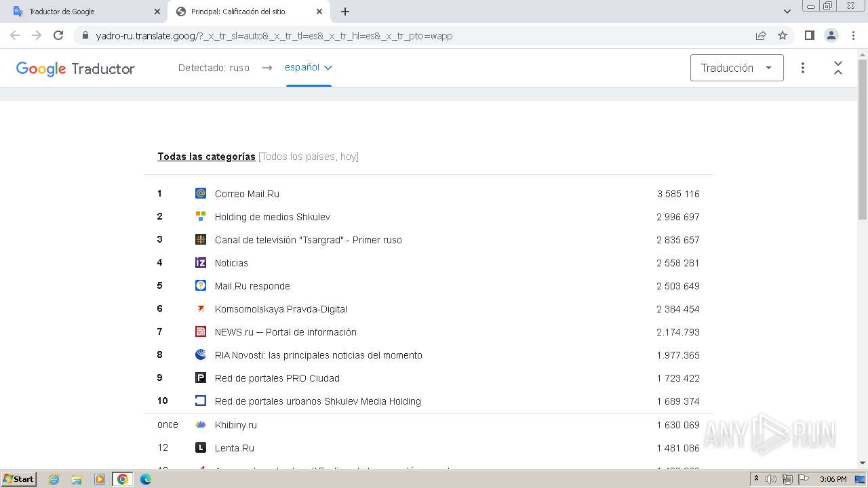Open the Khibiny.ru link
This screenshot has height=488, width=868.
point(236,425)
